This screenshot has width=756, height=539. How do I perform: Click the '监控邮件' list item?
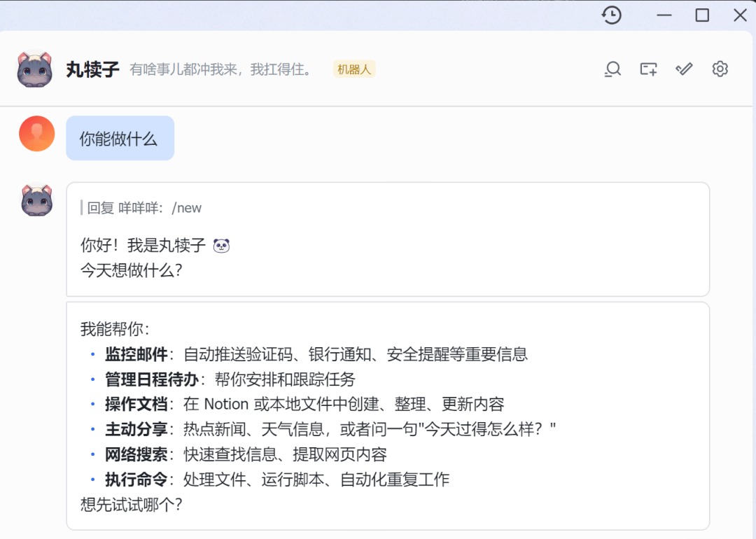pos(136,354)
